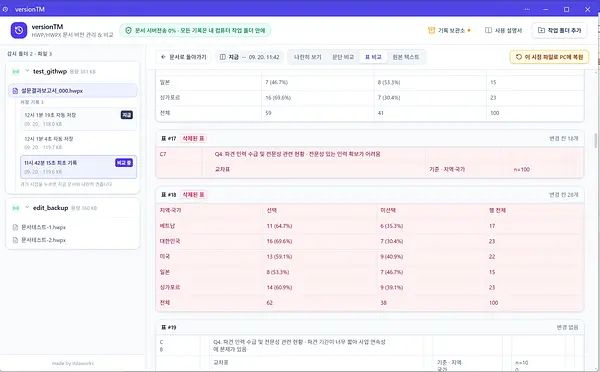Click the file icon of 문서테스트-1.hwpx
Image resolution: width=600 pixels, height=372 pixels.
15,227
